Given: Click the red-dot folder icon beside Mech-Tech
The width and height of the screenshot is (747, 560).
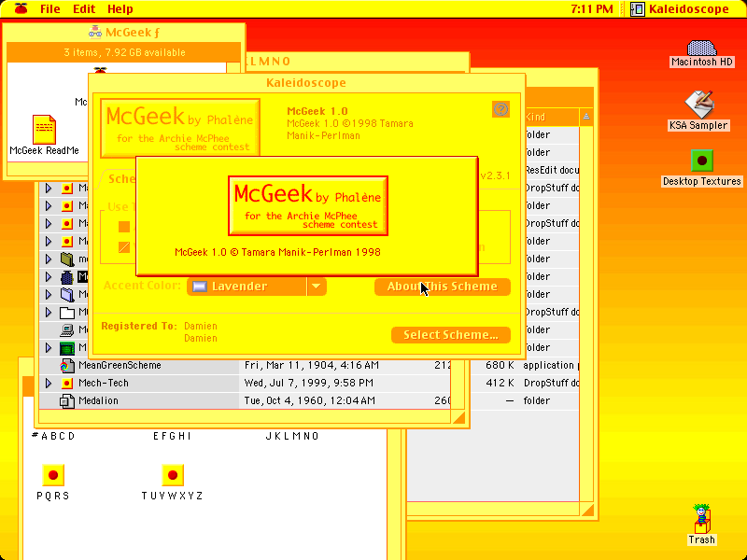Looking at the screenshot, I should pyautogui.click(x=66, y=384).
